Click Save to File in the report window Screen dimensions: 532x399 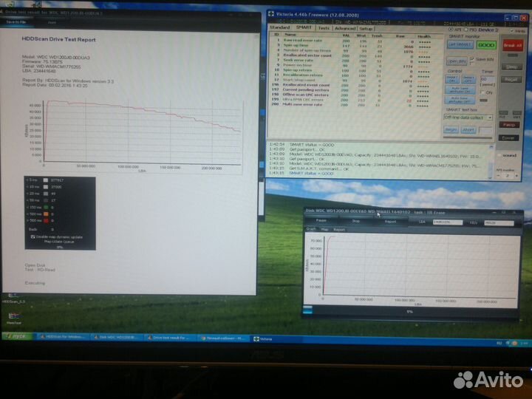16,22
